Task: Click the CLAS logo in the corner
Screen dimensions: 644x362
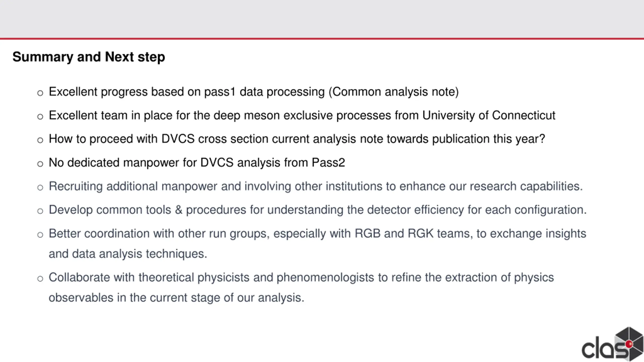Action: [613, 344]
